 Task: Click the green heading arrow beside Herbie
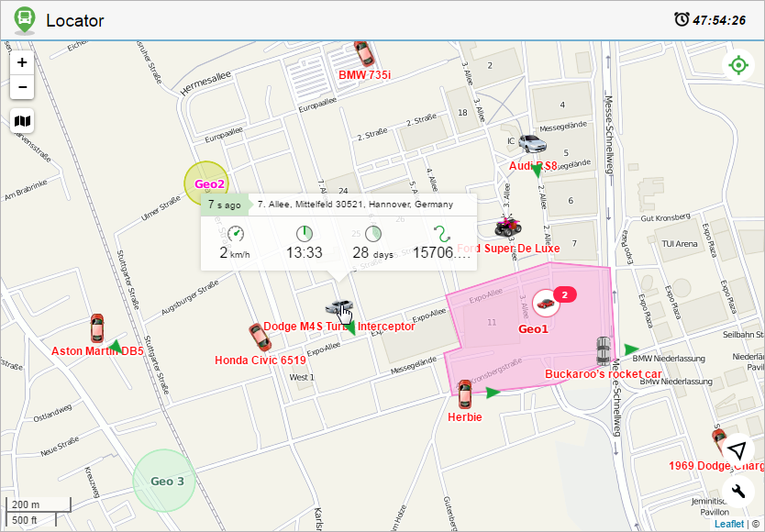[x=493, y=393]
